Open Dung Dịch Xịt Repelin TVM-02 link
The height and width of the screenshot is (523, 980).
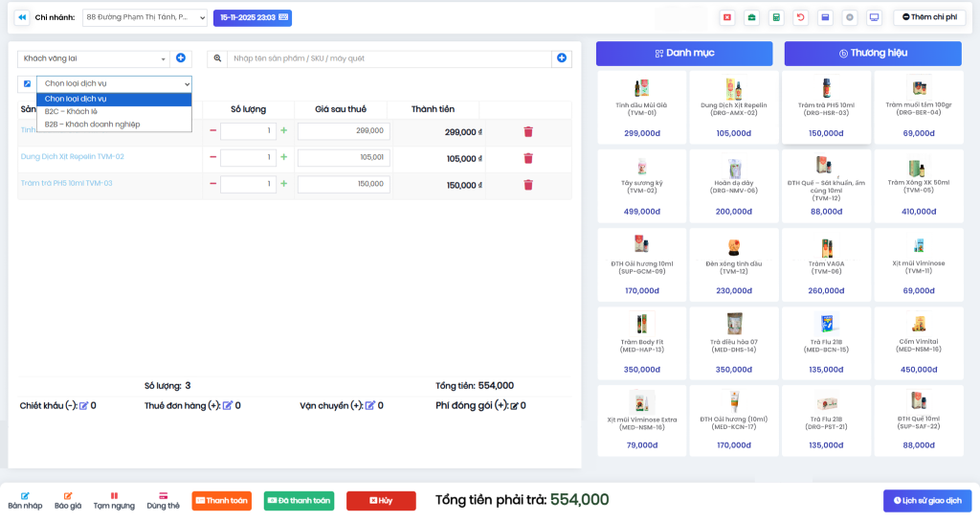pyautogui.click(x=73, y=156)
